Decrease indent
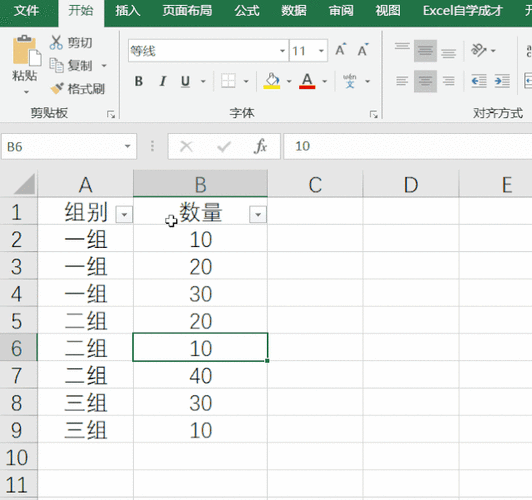The width and height of the screenshot is (532, 500). point(479,81)
